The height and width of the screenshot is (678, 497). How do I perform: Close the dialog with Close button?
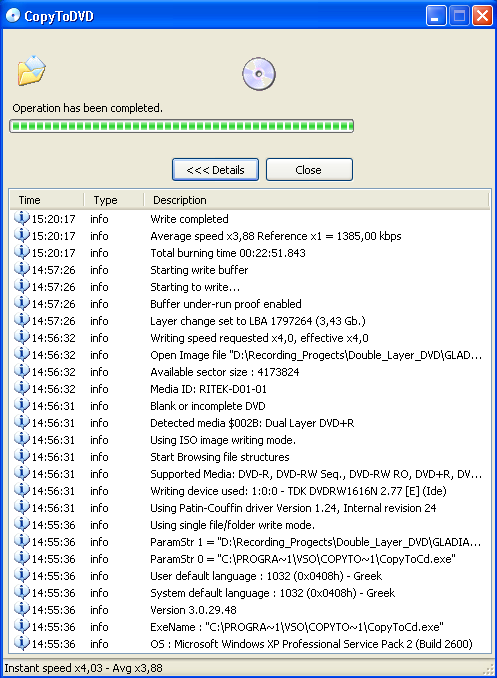tap(309, 170)
